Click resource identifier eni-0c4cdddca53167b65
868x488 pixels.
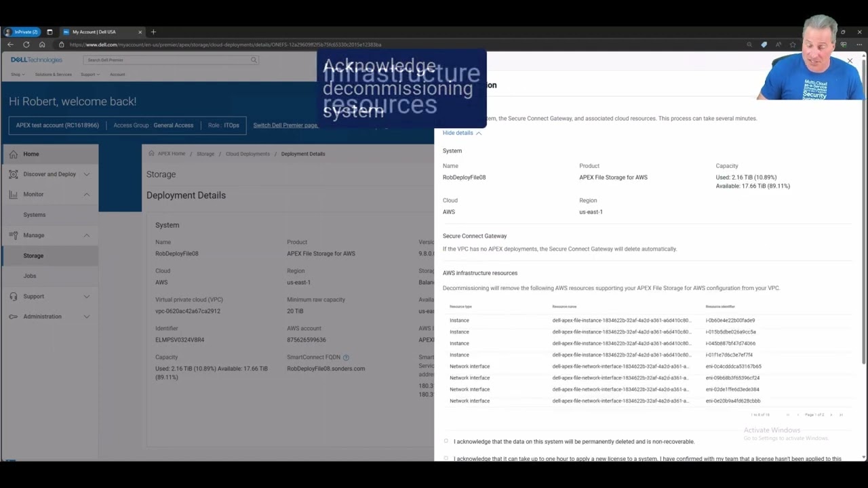(733, 367)
